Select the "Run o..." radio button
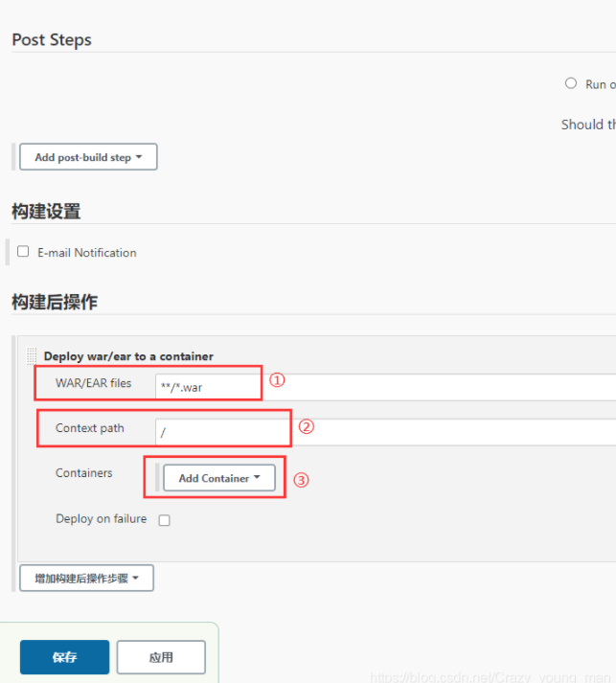Screen dimensions: 616x683 (x=571, y=83)
